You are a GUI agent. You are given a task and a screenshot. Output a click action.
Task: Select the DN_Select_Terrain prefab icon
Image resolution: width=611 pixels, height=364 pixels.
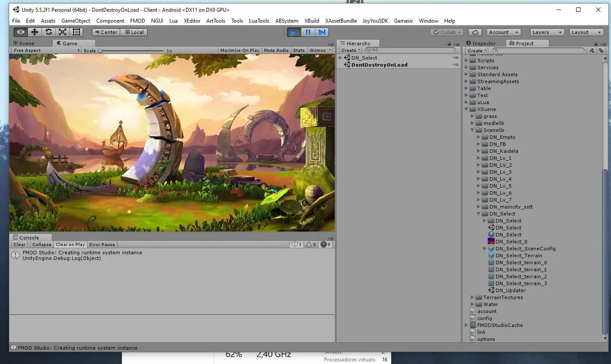[491, 256]
